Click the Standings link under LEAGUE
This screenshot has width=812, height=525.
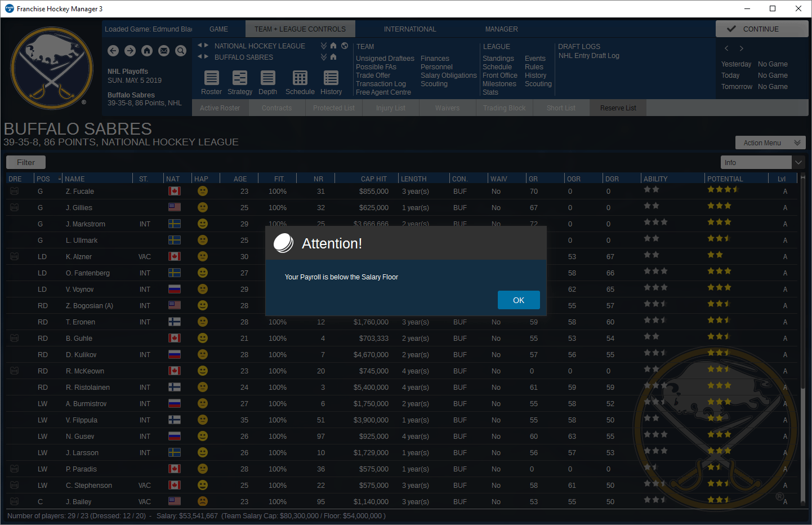[498, 59]
